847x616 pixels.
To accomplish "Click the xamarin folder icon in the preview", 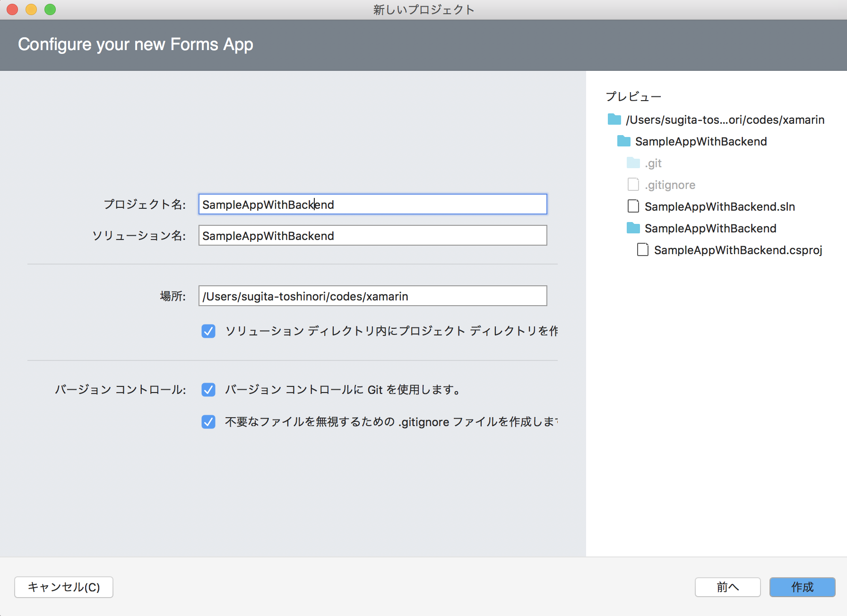I will click(614, 120).
